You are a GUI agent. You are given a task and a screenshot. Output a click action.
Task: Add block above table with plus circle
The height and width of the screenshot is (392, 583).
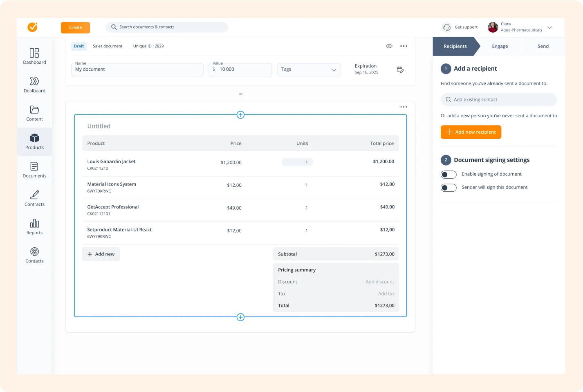(241, 115)
